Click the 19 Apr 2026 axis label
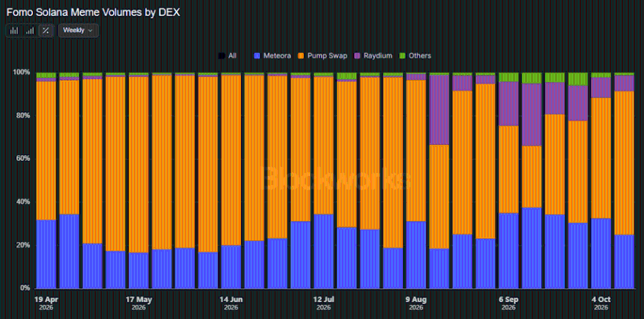This screenshot has width=644, height=319. click(46, 303)
